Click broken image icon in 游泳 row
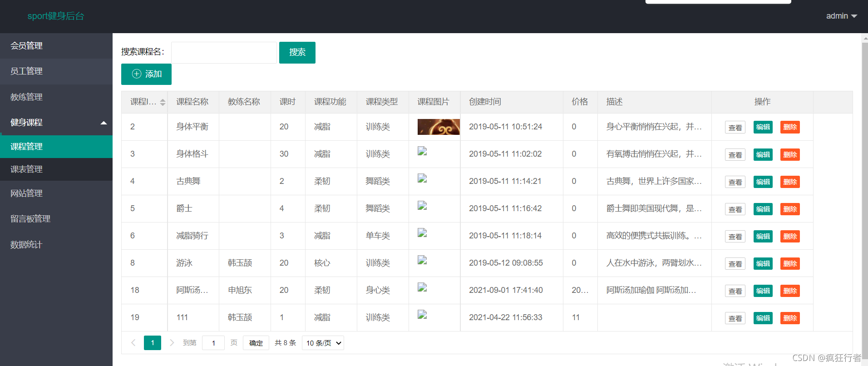 (422, 261)
